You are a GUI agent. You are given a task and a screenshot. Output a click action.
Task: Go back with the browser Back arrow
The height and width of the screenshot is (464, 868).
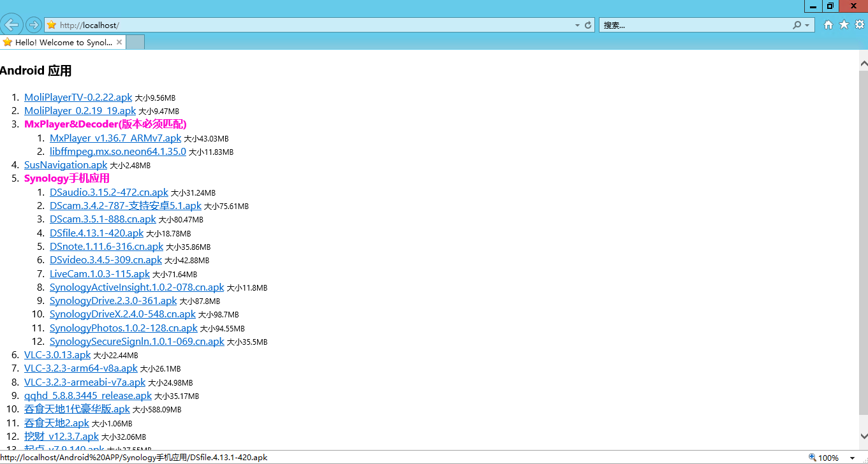(x=11, y=25)
